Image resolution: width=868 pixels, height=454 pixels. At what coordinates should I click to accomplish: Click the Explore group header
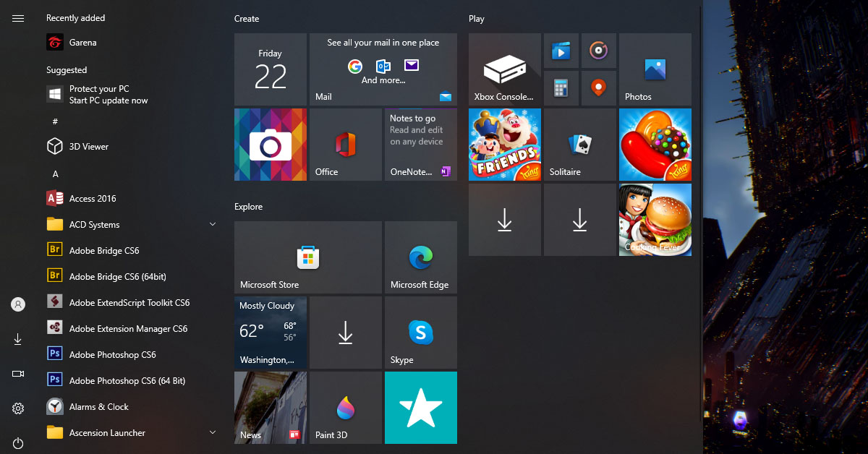click(248, 207)
